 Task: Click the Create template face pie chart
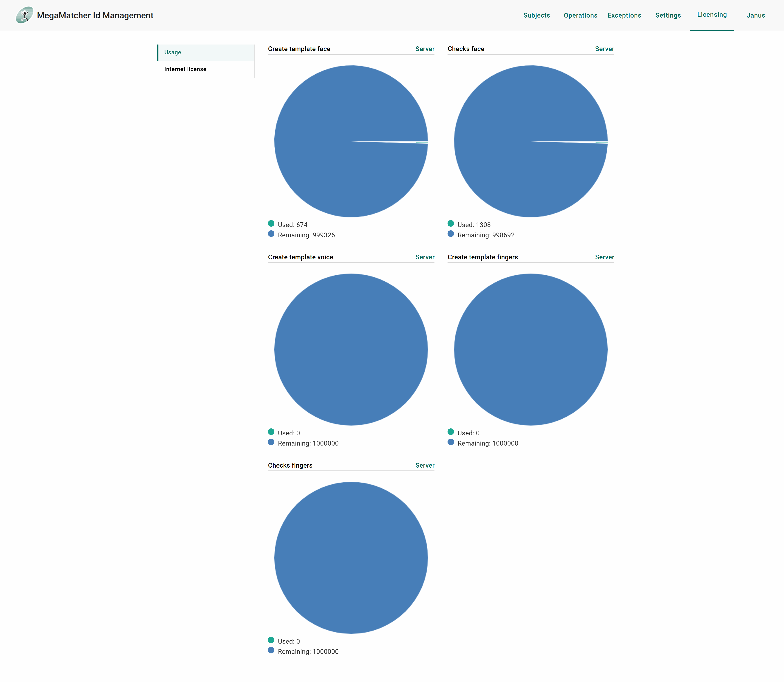[x=351, y=141]
